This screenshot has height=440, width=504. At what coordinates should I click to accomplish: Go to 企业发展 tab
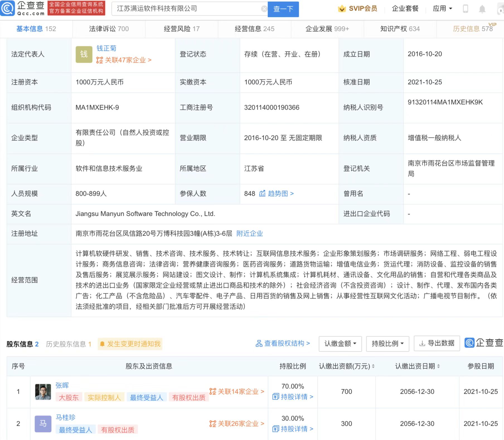327,29
